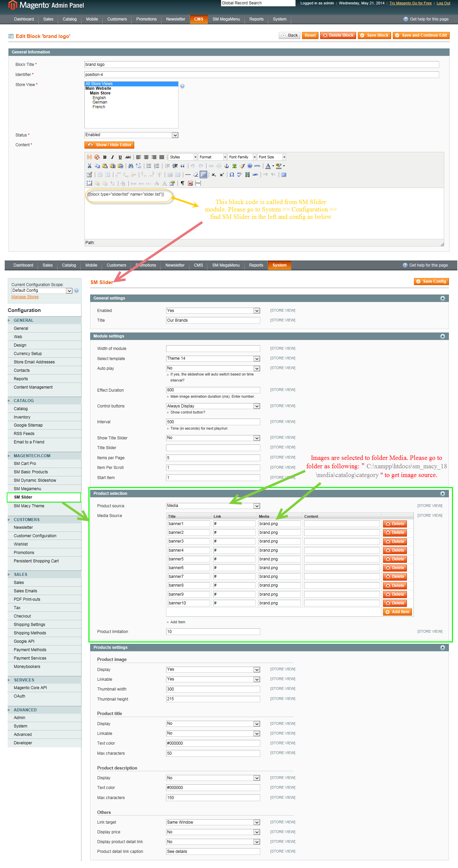Toggle Italic formatting in the editor
Screen dimensions: 458x868
coord(113,157)
